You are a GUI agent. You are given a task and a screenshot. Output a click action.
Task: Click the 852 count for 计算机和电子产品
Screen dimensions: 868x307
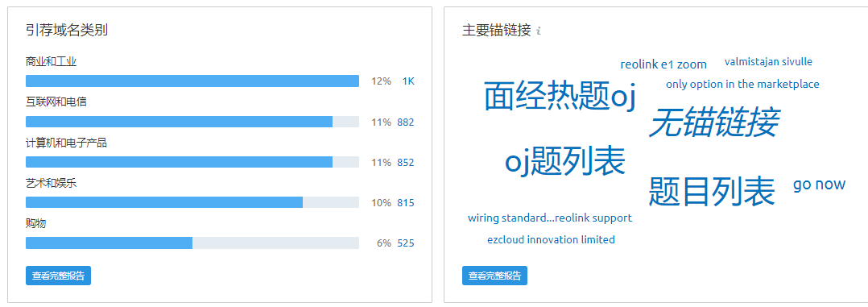tap(406, 163)
